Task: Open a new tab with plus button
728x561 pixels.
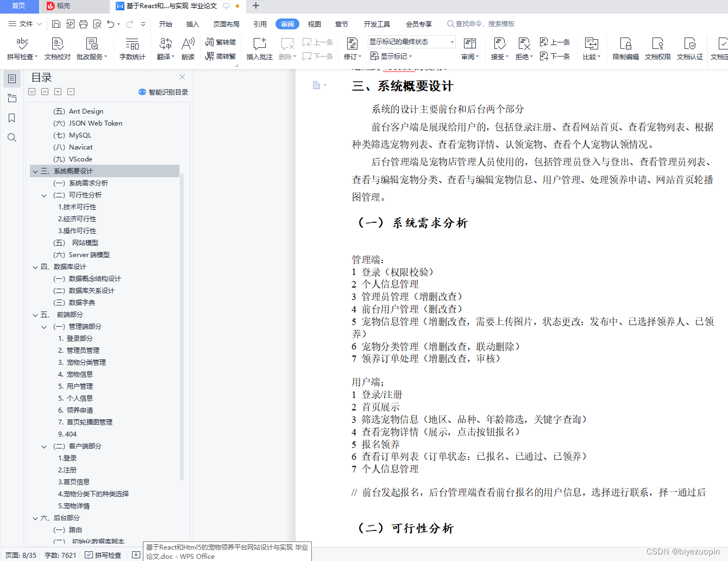Action: [x=256, y=6]
